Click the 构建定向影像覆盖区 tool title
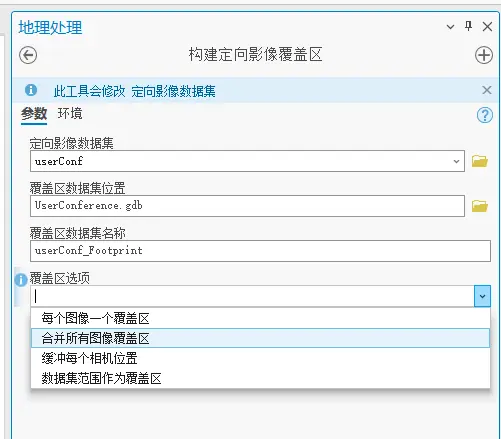This screenshot has height=439, width=501. (x=255, y=54)
